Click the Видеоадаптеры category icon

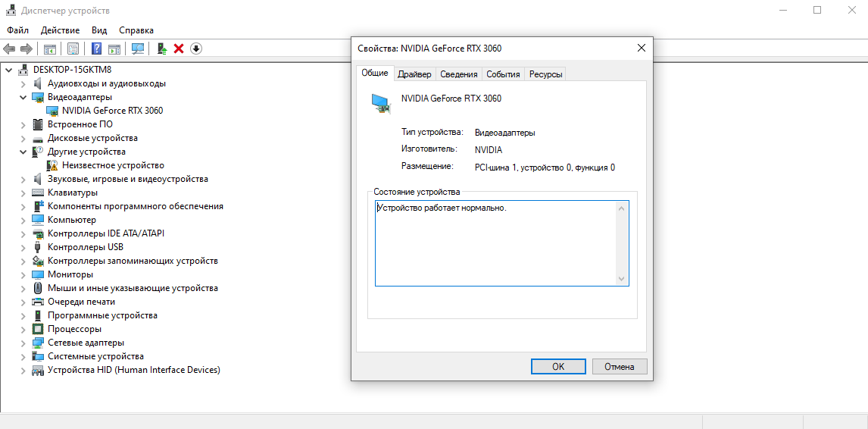coord(38,97)
